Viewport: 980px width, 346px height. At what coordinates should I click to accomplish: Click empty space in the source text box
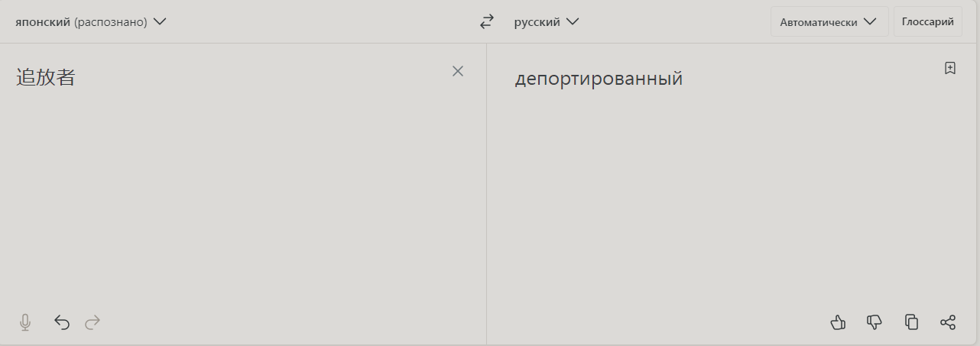[229, 199]
